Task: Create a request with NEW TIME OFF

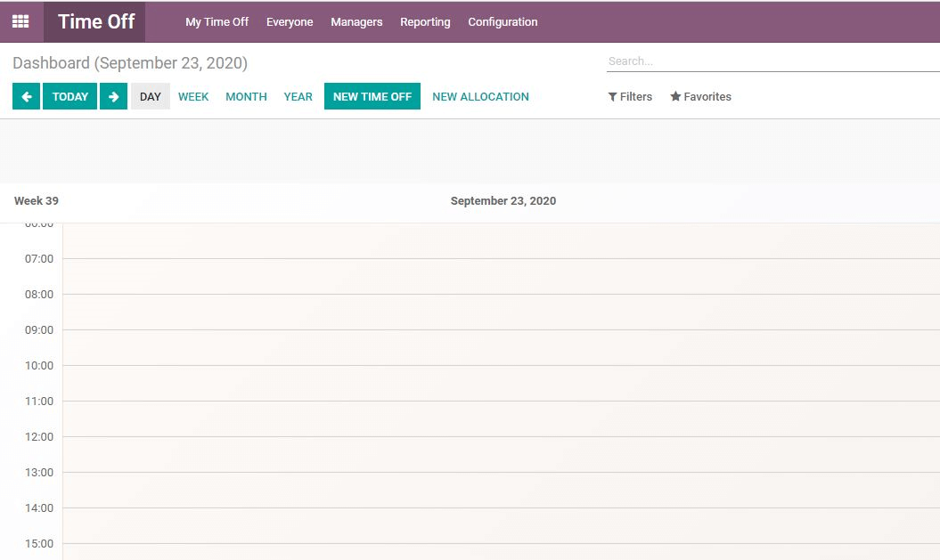Action: [372, 96]
